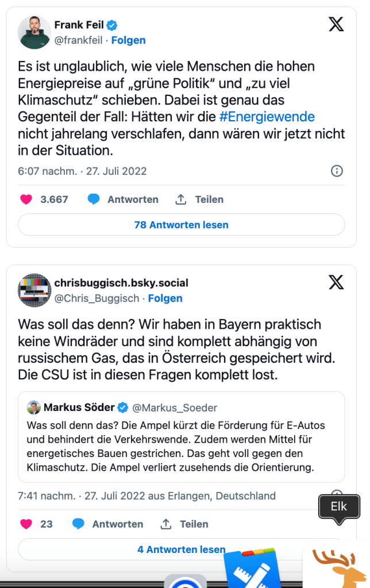Open the #Energiewende hashtag link
Viewport: 370px width, 588px height.
tap(267, 117)
